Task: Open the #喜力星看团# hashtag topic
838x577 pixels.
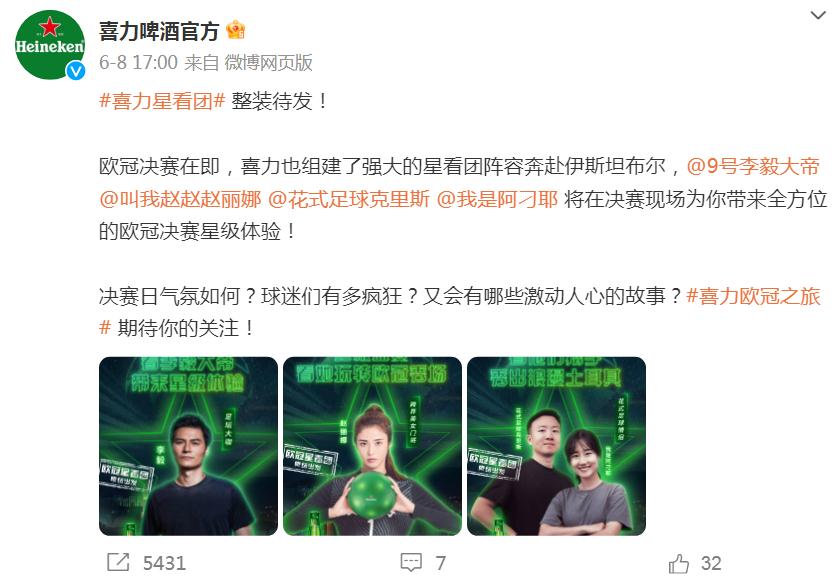Action: (162, 100)
